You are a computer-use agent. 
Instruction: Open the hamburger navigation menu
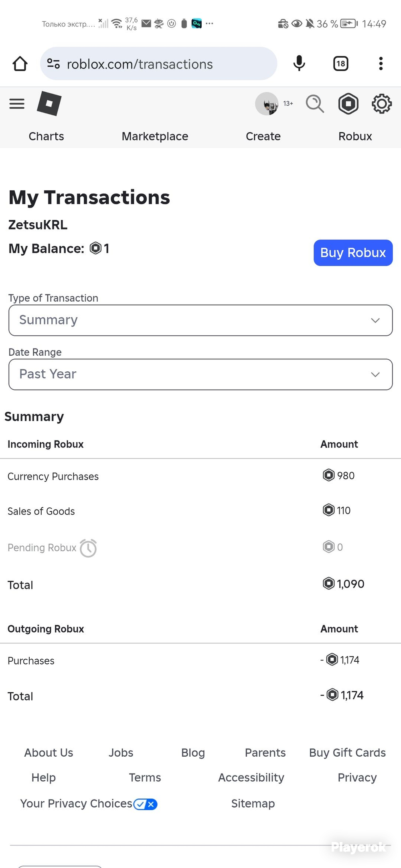[17, 104]
